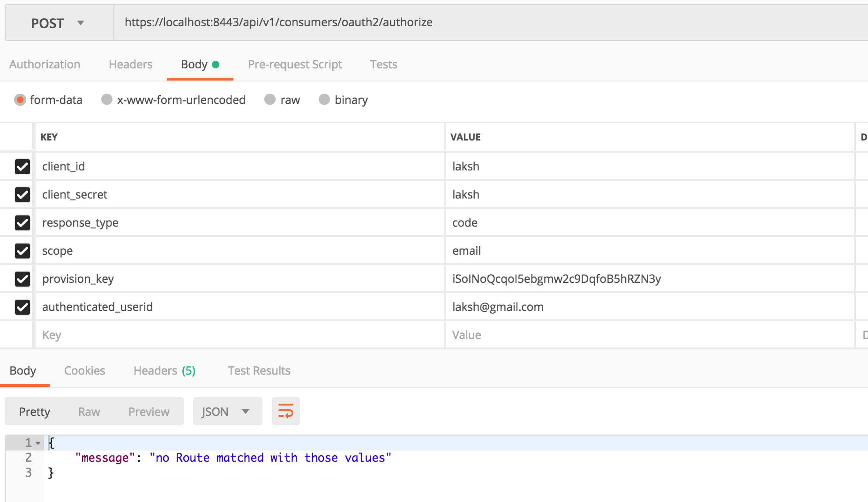This screenshot has height=502, width=868.
Task: Select the request Body tab
Action: (200, 65)
